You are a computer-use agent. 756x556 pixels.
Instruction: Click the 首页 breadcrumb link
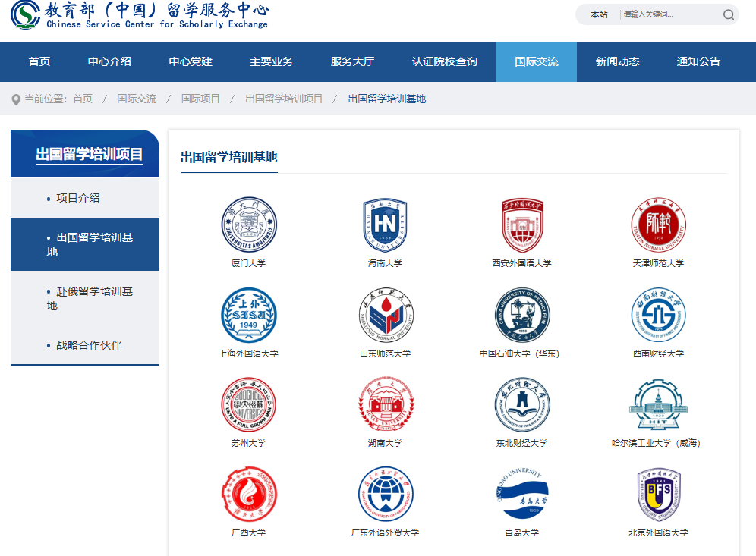83,99
